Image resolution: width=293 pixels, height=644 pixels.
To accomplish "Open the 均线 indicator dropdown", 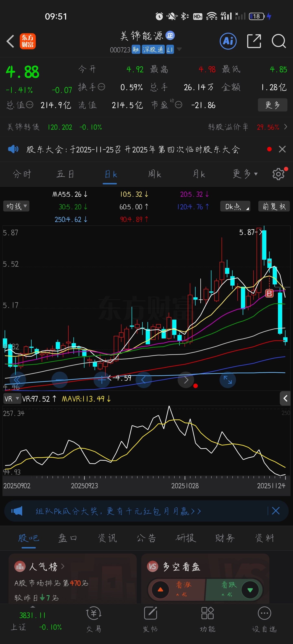I will click(16, 206).
